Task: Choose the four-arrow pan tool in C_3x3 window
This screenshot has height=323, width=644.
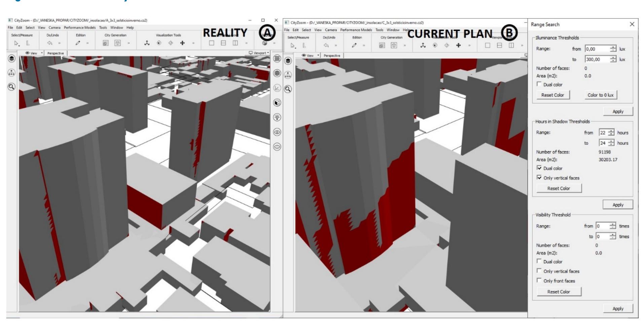Action: click(458, 45)
